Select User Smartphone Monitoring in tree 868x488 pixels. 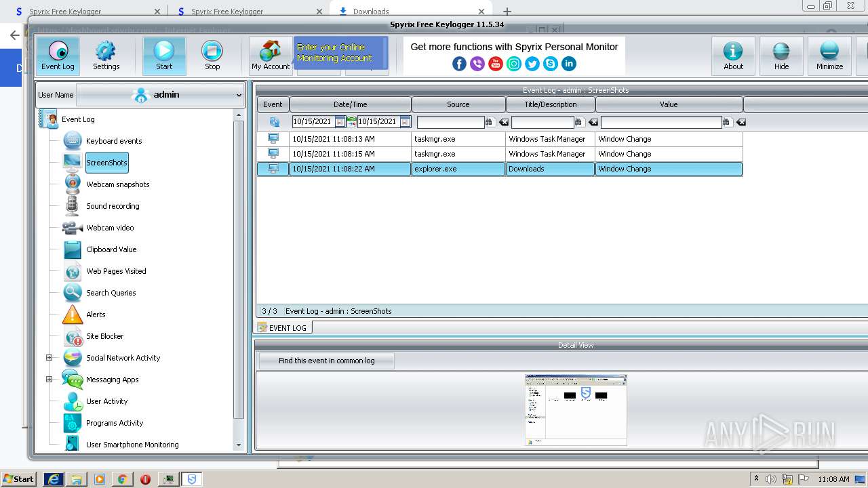pyautogui.click(x=132, y=445)
